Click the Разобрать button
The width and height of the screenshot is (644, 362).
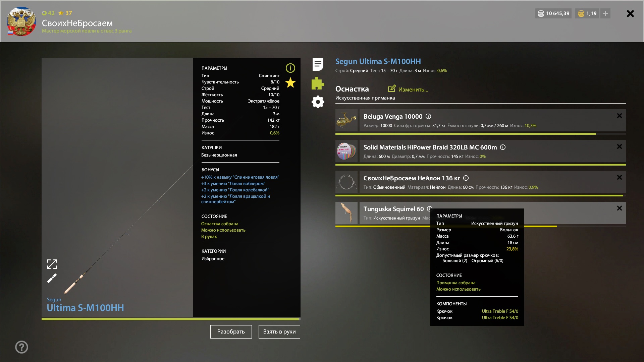231,331
